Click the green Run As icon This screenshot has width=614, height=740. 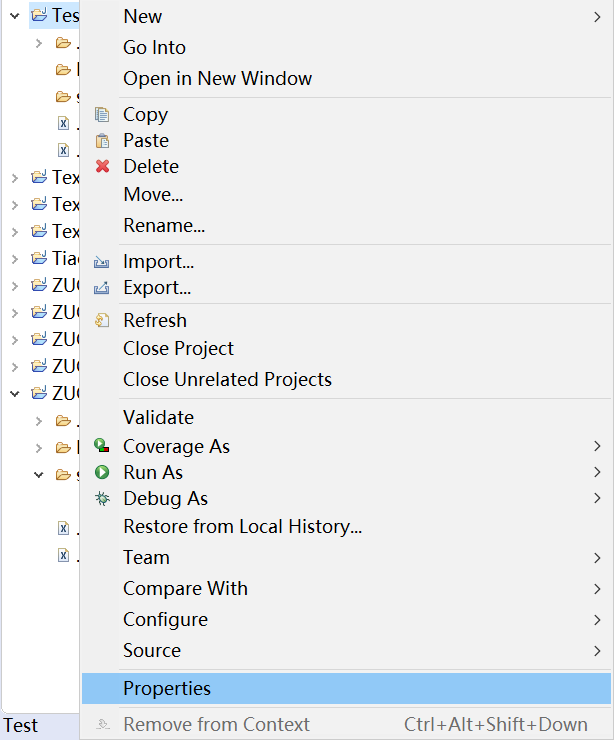pos(102,473)
